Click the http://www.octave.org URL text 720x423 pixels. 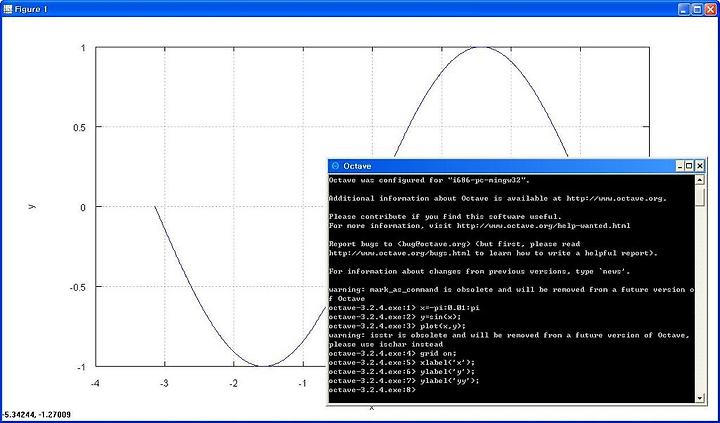(x=615, y=198)
